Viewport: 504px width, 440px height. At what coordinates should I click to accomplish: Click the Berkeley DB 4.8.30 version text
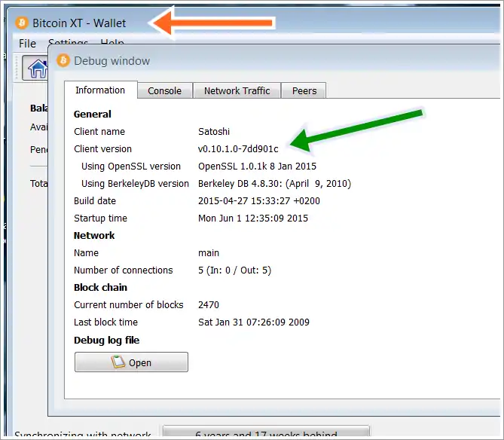pyautogui.click(x=274, y=184)
